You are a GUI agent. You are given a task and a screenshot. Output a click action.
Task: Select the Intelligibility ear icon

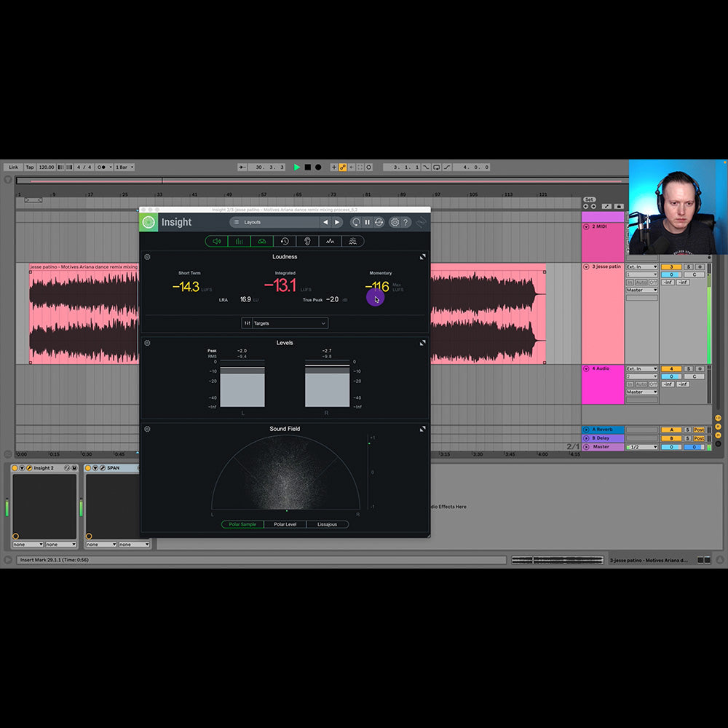tap(307, 241)
